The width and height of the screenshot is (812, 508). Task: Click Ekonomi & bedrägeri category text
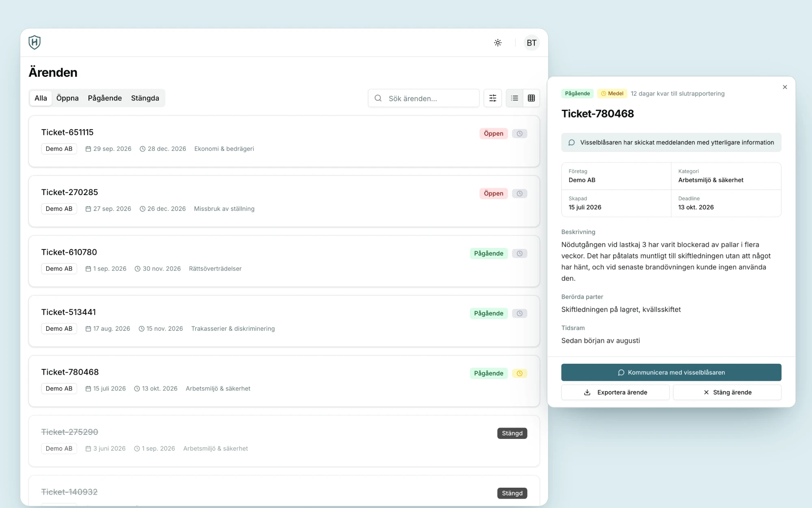click(x=224, y=149)
